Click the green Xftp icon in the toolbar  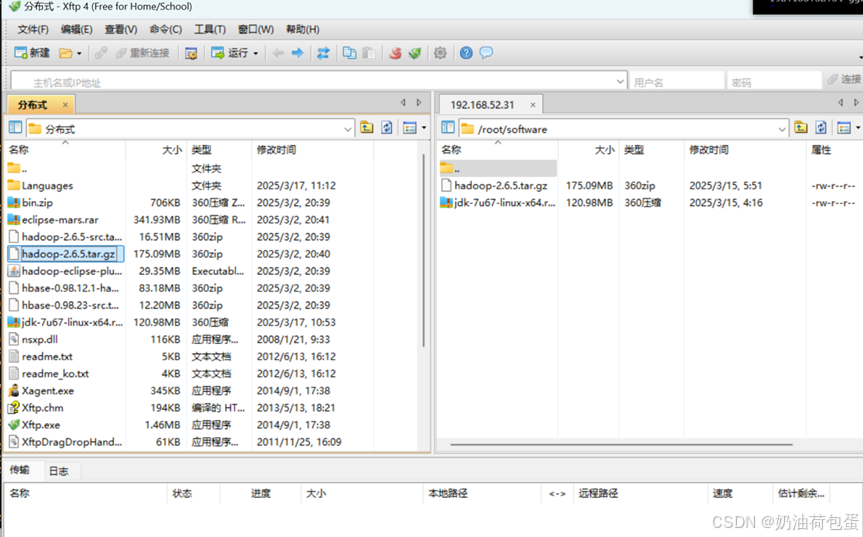(x=415, y=53)
